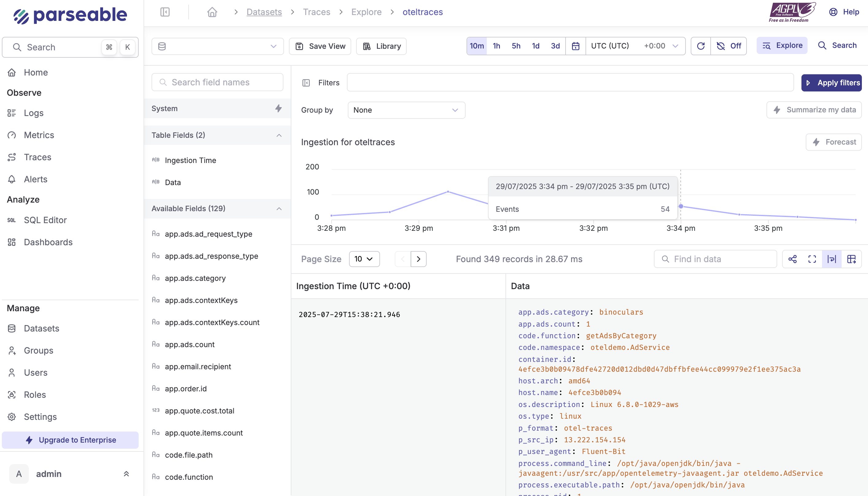
Task: Open the dataset selector dropdown
Action: click(x=217, y=46)
